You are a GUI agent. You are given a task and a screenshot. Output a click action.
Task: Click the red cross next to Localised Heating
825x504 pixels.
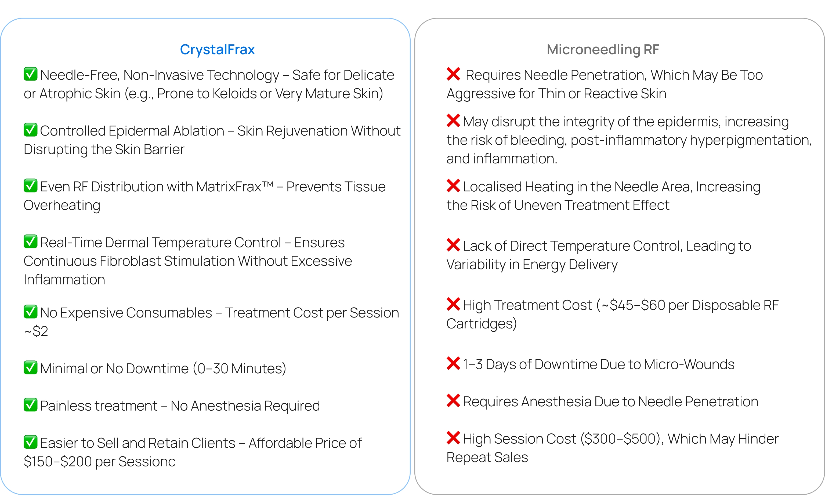(x=453, y=186)
